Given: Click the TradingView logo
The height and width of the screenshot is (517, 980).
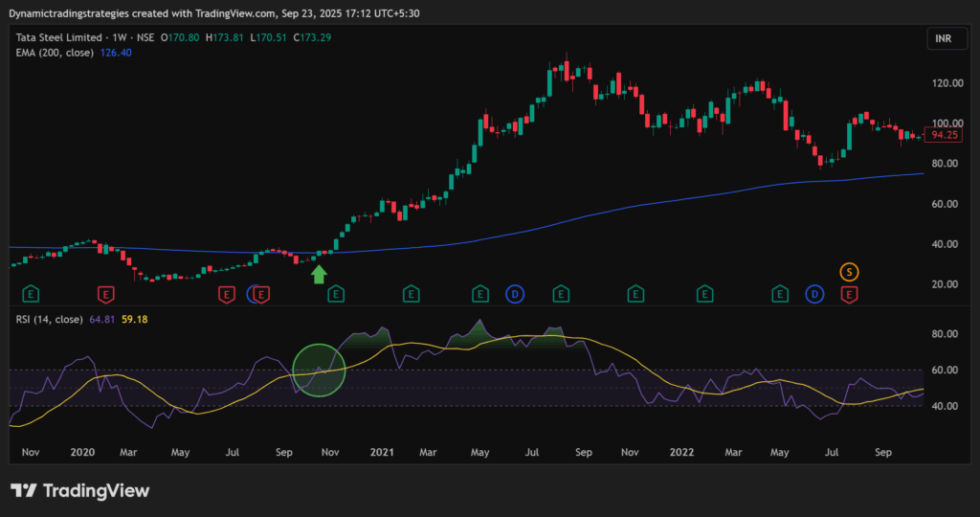Looking at the screenshot, I should [80, 490].
